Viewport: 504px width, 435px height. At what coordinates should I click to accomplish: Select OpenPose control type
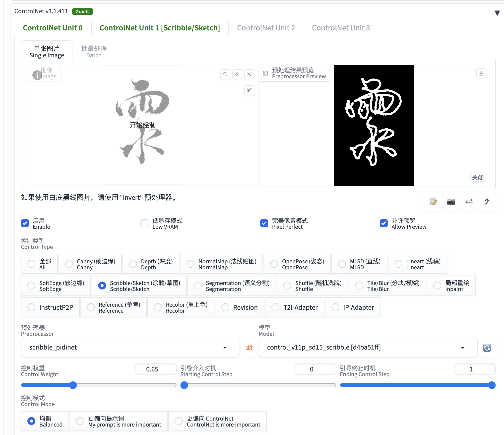coord(297,264)
